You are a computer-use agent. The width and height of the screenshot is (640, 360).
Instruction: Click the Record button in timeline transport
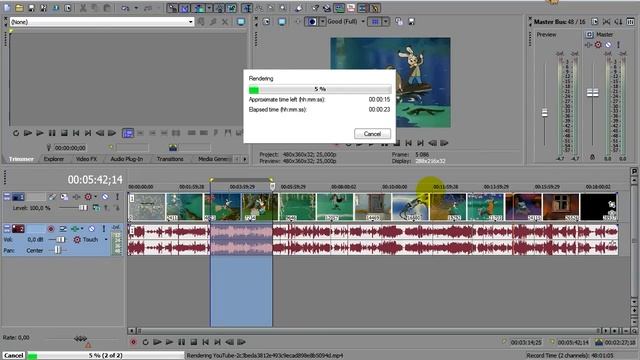pyautogui.click(x=133, y=342)
